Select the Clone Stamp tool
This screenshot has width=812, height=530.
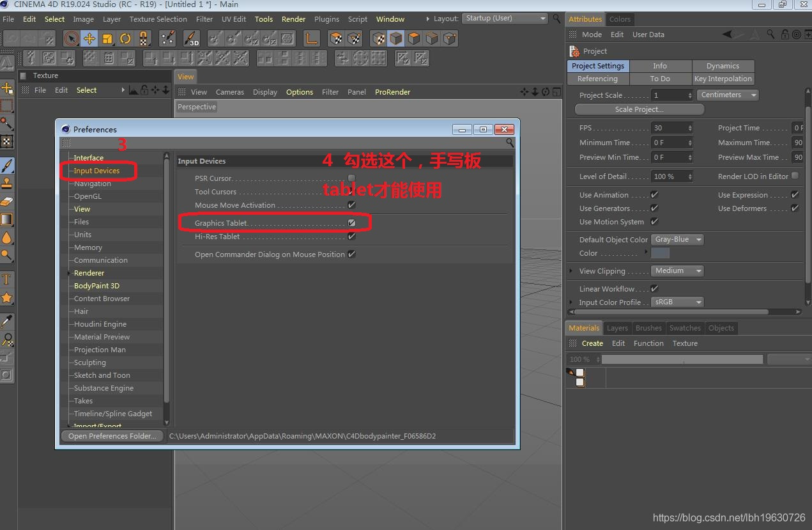point(7,184)
